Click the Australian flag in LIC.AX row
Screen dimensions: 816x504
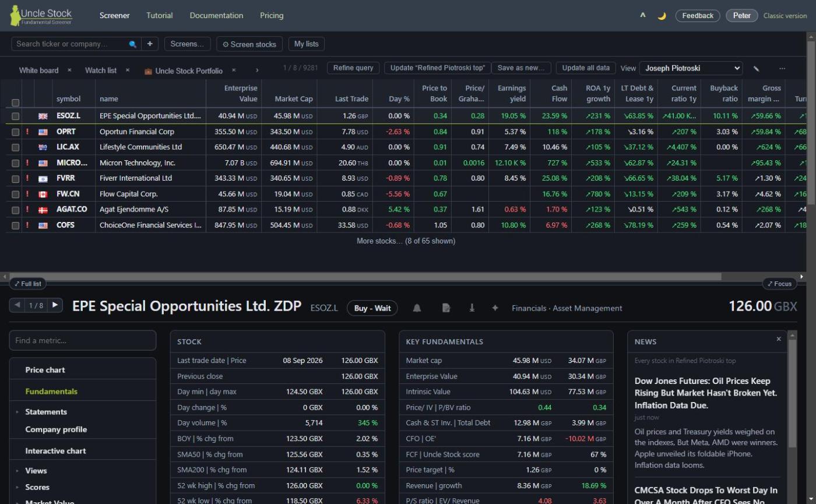coord(43,147)
